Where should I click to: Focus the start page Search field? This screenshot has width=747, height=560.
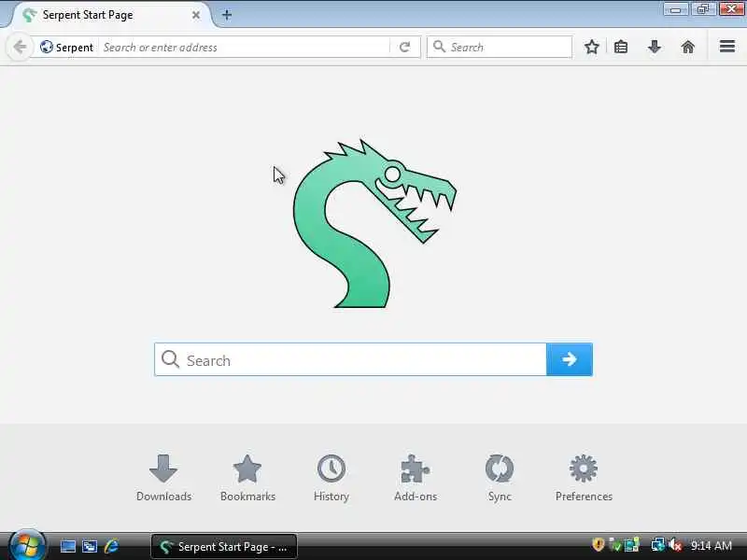click(350, 359)
